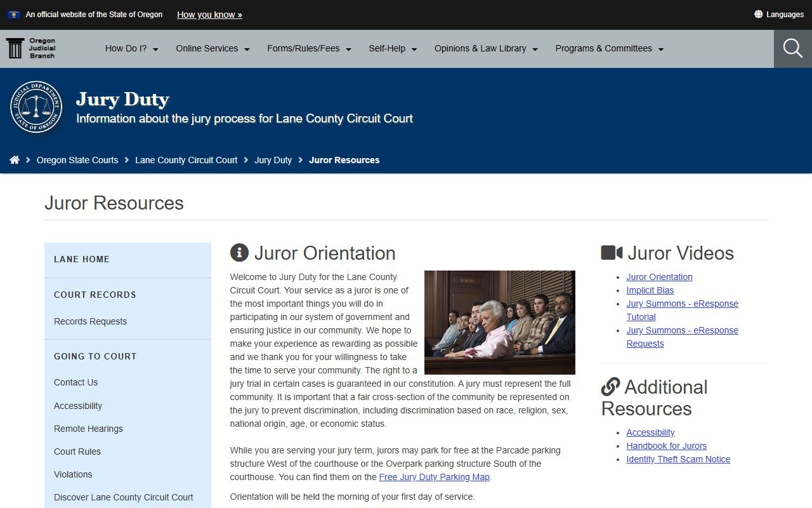Click the video camera icon beside Juror Videos
The height and width of the screenshot is (508, 812).
click(x=612, y=253)
